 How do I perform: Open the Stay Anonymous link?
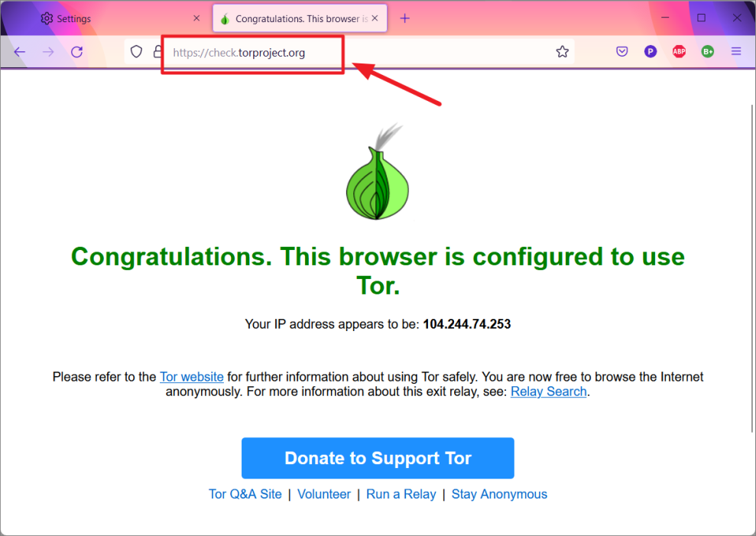pyautogui.click(x=499, y=494)
